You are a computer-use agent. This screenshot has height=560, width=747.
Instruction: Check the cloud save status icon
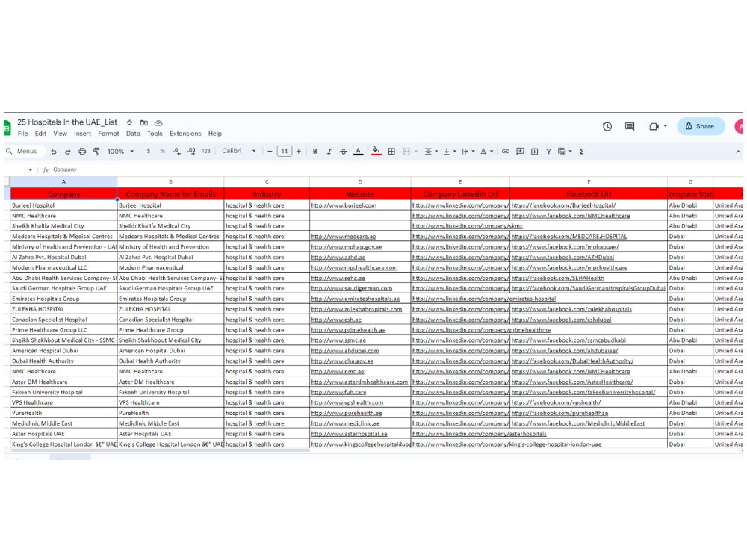tap(158, 123)
